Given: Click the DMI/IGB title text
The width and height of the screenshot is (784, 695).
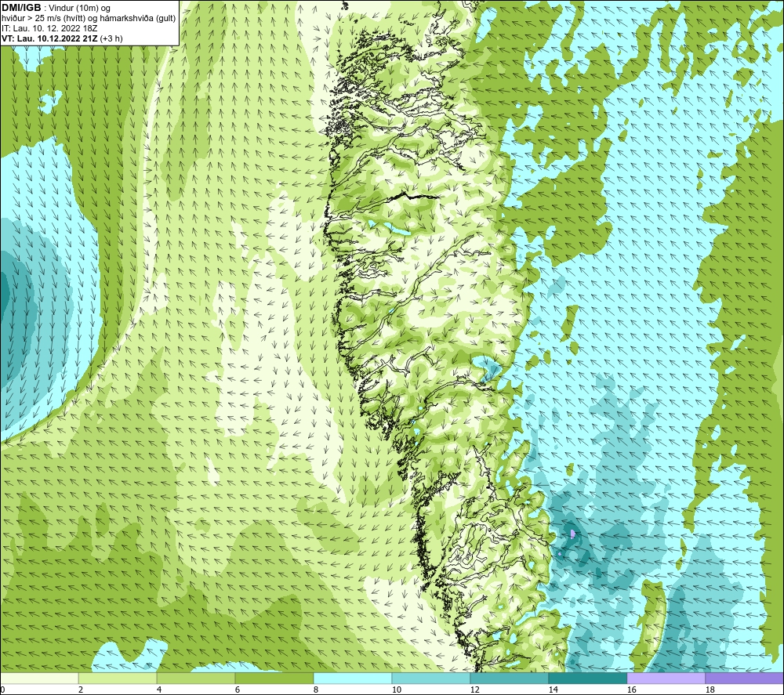Looking at the screenshot, I should coord(21,8).
